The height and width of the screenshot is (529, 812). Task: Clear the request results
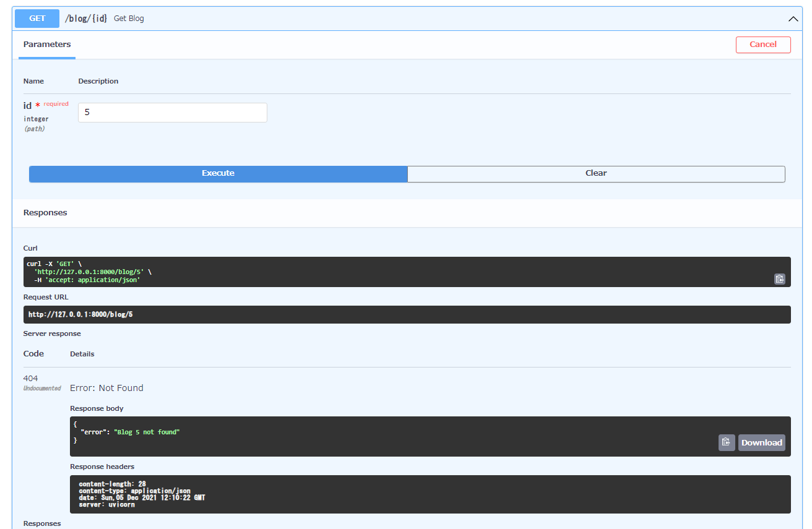pos(595,173)
